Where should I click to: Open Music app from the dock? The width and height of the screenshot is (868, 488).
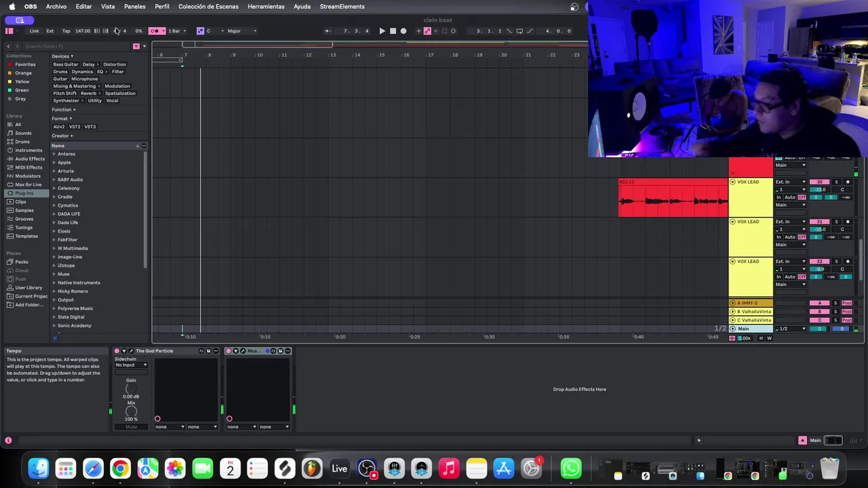[x=449, y=468]
